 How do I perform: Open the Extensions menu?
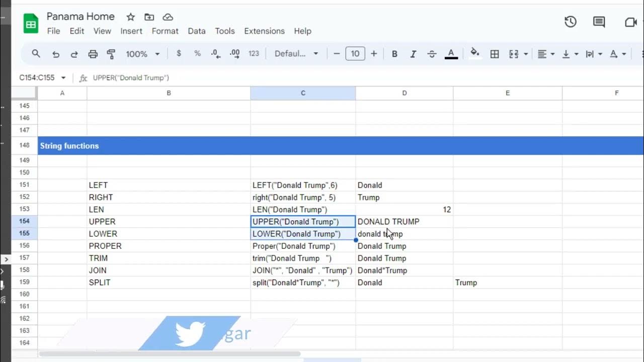click(x=264, y=31)
